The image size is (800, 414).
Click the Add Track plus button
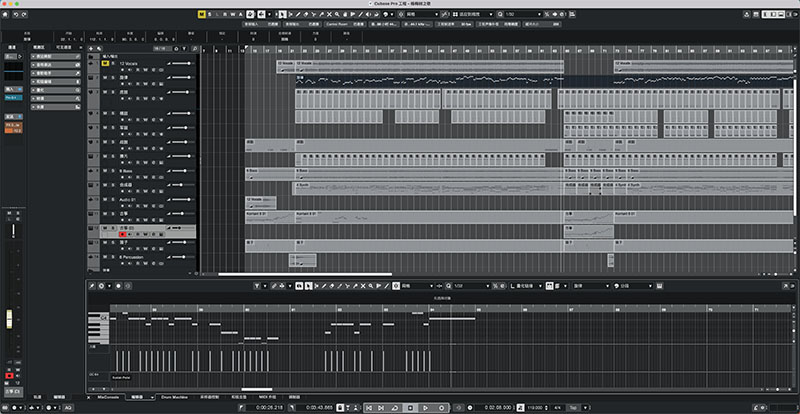click(91, 48)
